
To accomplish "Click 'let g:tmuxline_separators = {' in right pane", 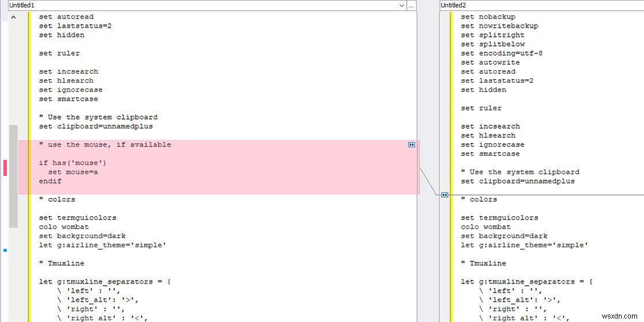I will [x=527, y=282].
